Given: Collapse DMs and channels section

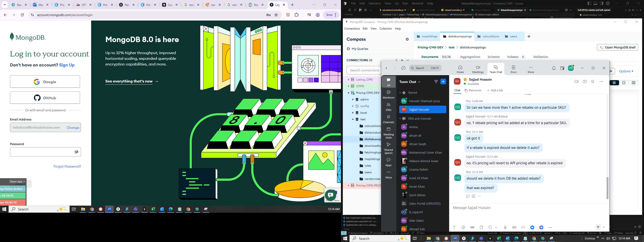Looking at the screenshot, I should click(400, 119).
